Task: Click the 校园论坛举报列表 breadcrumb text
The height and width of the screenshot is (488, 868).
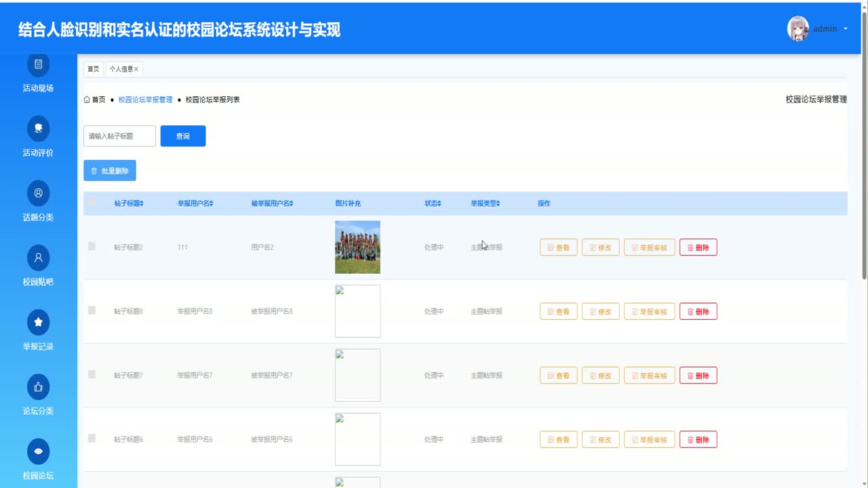Action: click(213, 100)
